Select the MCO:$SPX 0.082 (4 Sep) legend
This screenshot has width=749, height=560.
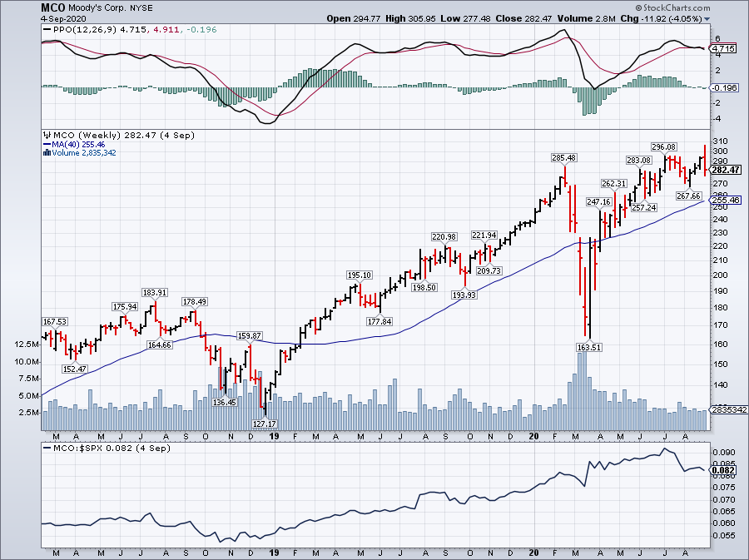(x=107, y=448)
